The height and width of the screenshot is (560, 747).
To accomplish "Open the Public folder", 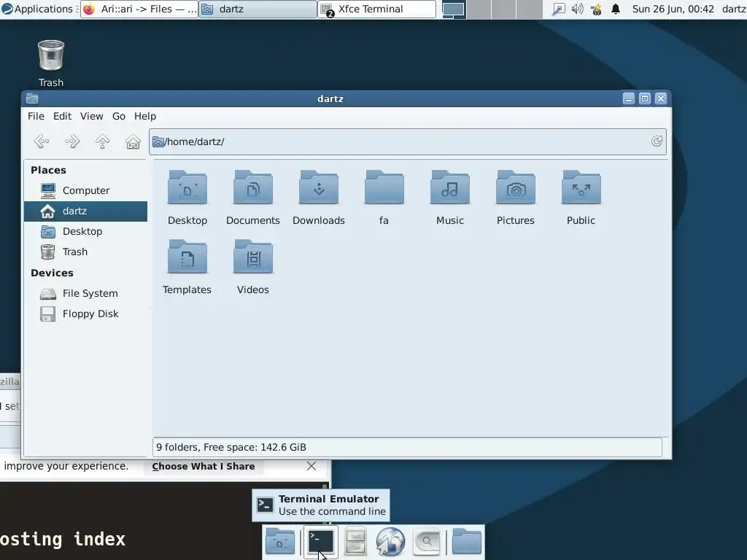I will [x=581, y=198].
